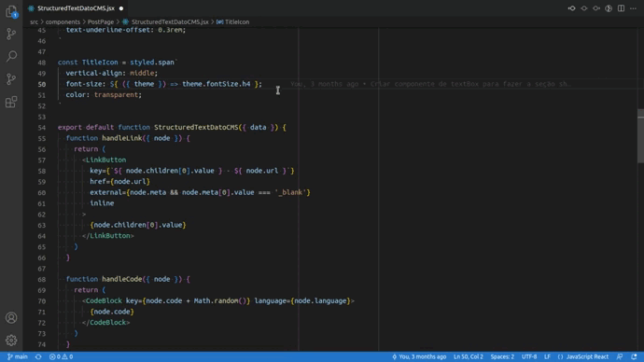Click '{node.children[0].value}' on line 63

point(138,225)
